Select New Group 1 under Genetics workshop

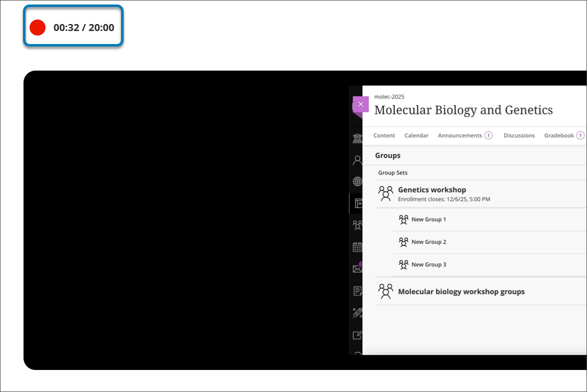point(428,219)
